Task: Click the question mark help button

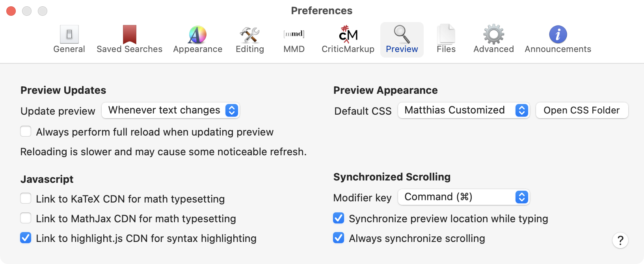Action: click(x=620, y=240)
